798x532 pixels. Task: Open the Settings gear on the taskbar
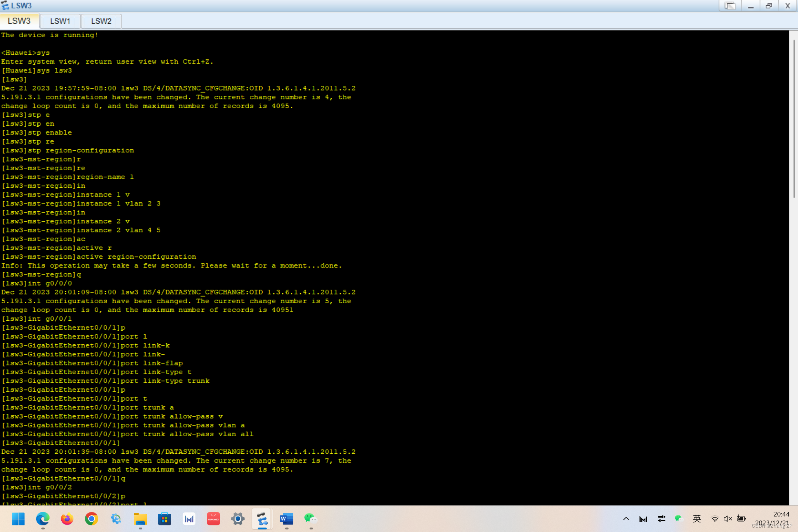tap(238, 519)
